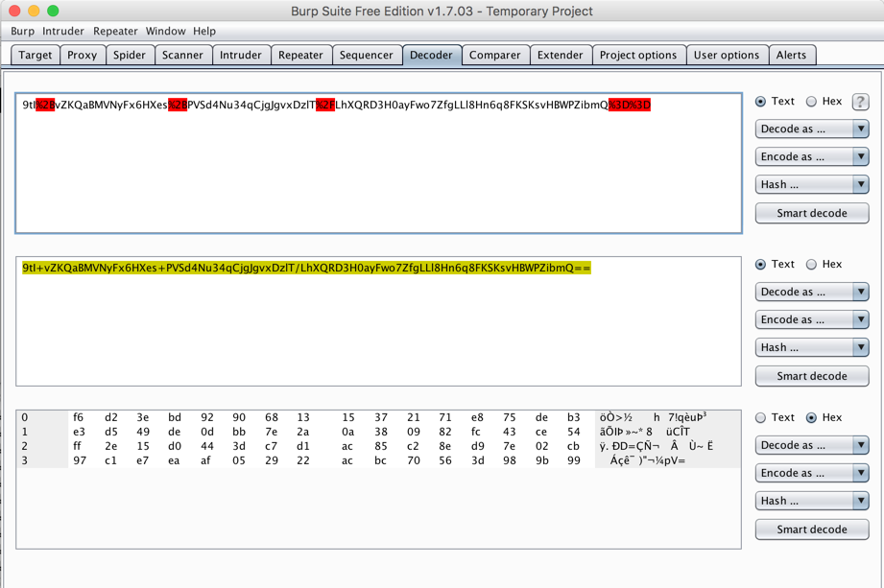This screenshot has height=588, width=884.
Task: Switch to the Intruder tab
Action: 241,55
